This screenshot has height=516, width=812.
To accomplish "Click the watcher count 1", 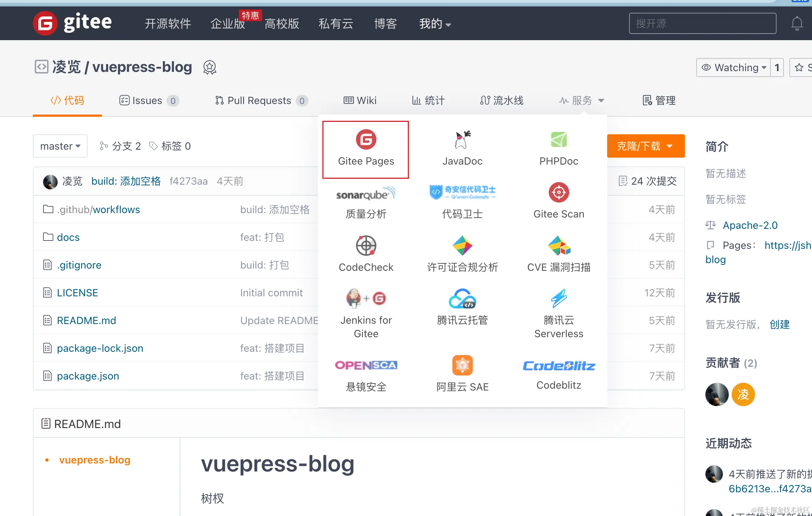I will pos(777,68).
